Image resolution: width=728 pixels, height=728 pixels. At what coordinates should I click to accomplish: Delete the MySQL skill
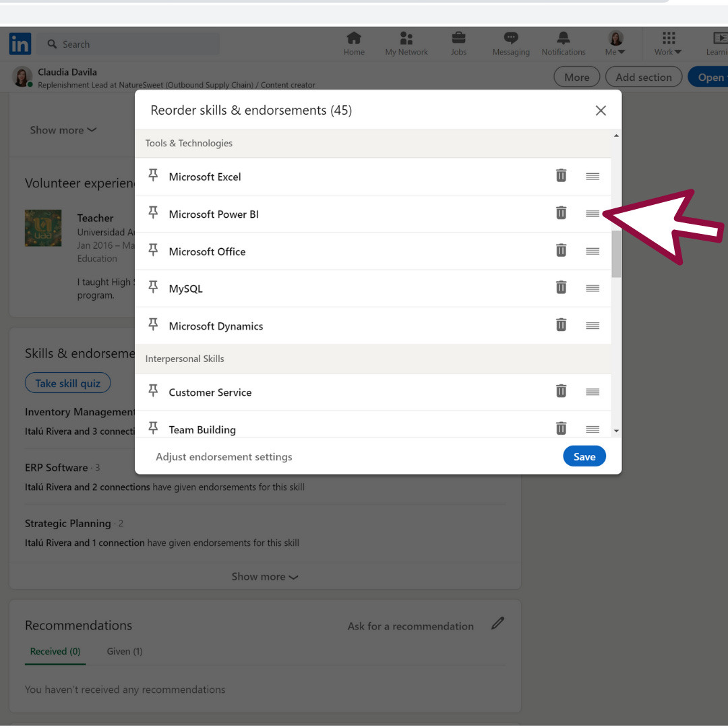561,287
